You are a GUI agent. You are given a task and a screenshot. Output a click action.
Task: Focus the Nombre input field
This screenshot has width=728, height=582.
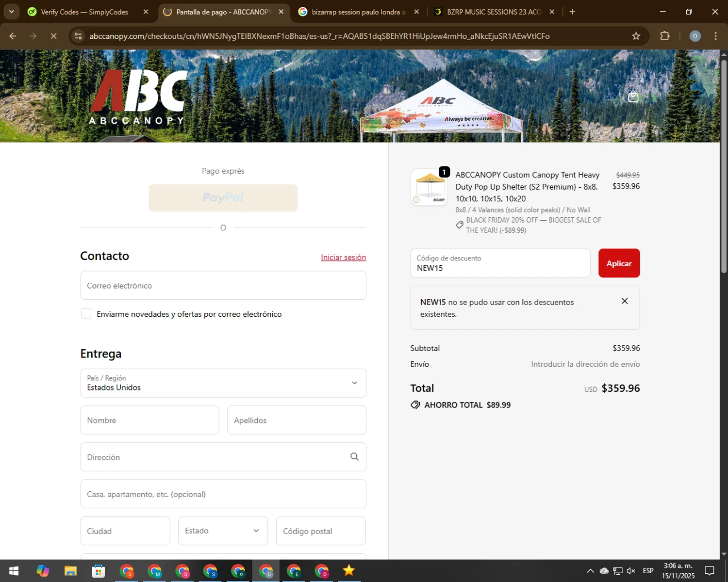tap(149, 420)
